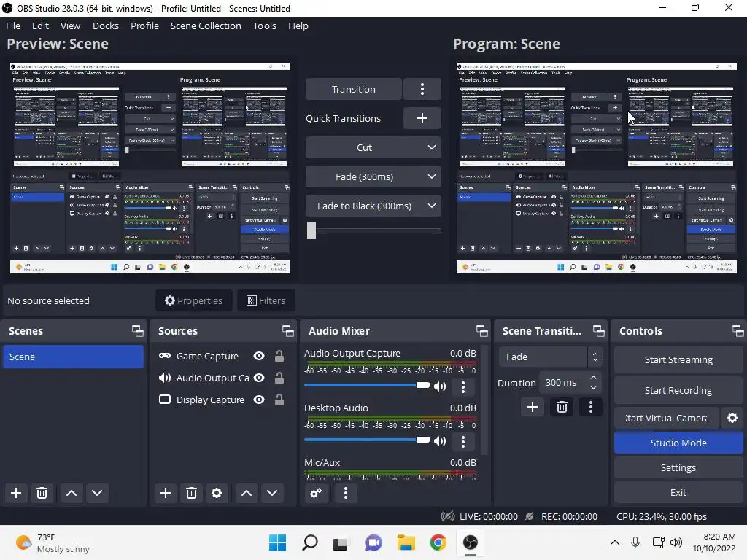Viewport: 747px width, 560px height.
Task: Add a scene transition with plus button
Action: (x=533, y=407)
